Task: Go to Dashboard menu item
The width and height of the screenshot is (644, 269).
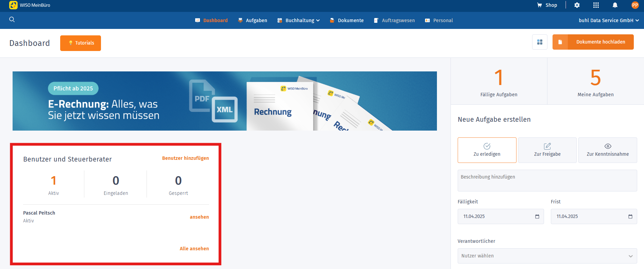Action: [x=211, y=20]
